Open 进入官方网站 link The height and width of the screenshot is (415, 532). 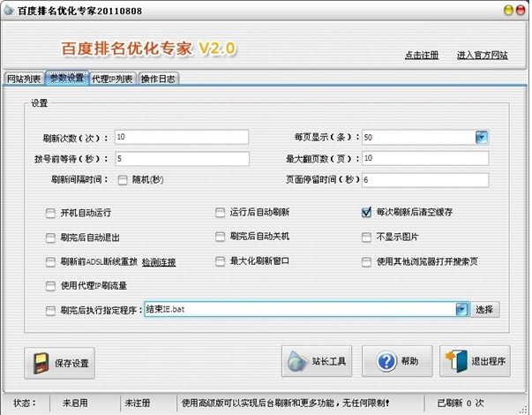(482, 55)
